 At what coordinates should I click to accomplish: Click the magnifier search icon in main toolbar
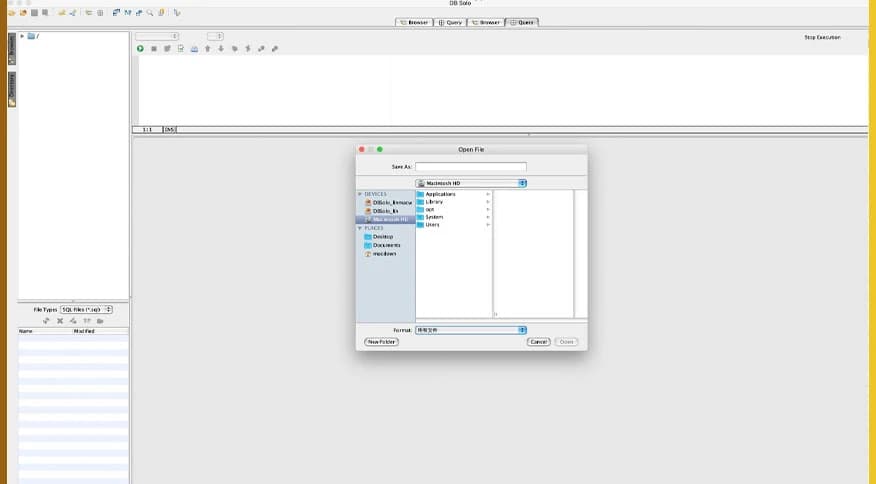pyautogui.click(x=150, y=13)
